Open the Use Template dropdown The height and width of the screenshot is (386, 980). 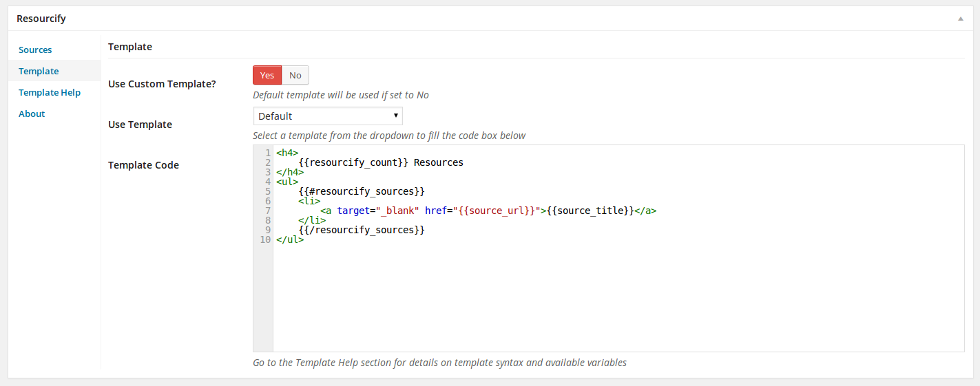tap(328, 116)
